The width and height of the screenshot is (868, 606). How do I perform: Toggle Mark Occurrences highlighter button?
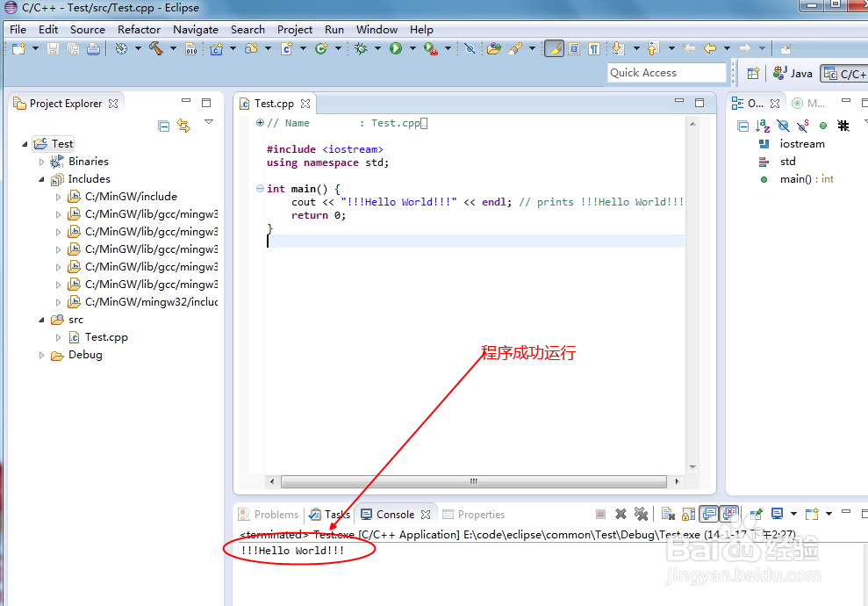click(554, 49)
